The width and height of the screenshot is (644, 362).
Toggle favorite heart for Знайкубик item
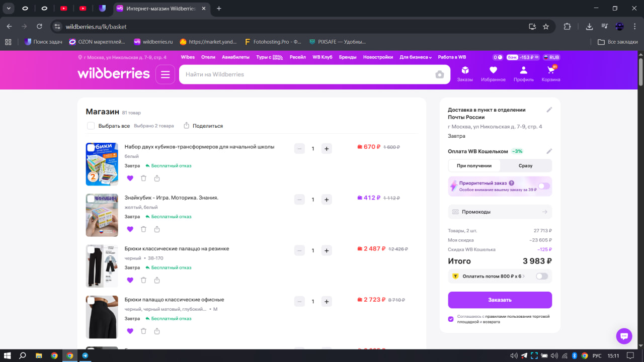coord(130,229)
